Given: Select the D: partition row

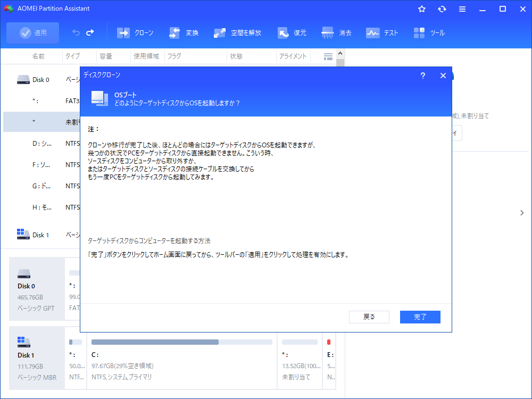Looking at the screenshot, I should pos(41,144).
